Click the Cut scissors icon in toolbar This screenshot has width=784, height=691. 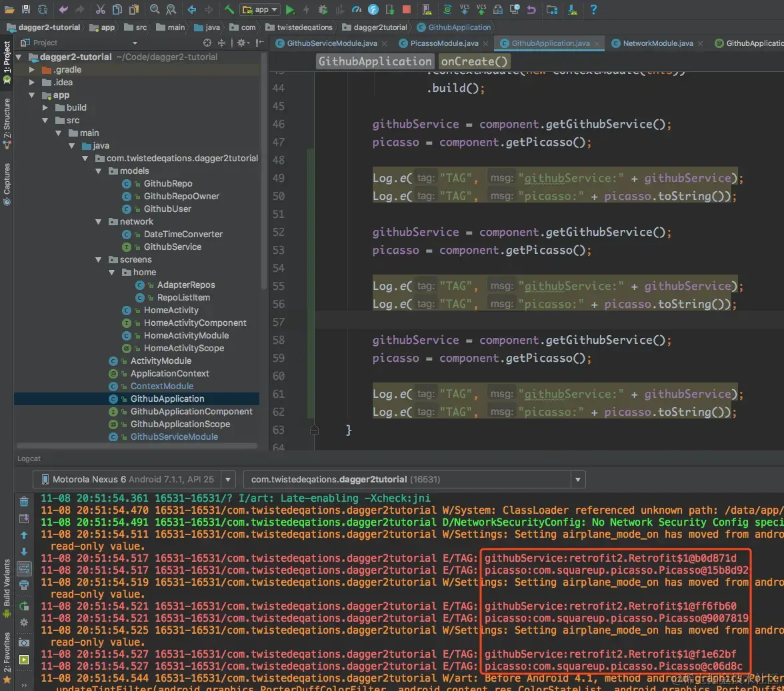pyautogui.click(x=100, y=9)
